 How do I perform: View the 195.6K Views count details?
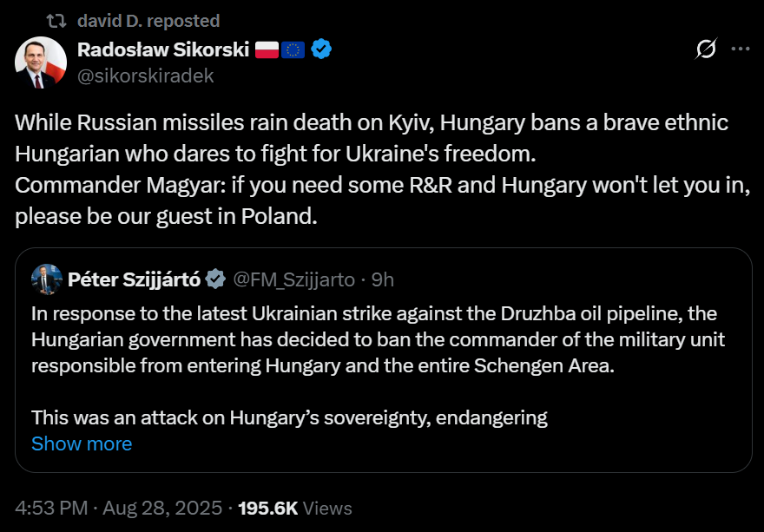click(295, 508)
